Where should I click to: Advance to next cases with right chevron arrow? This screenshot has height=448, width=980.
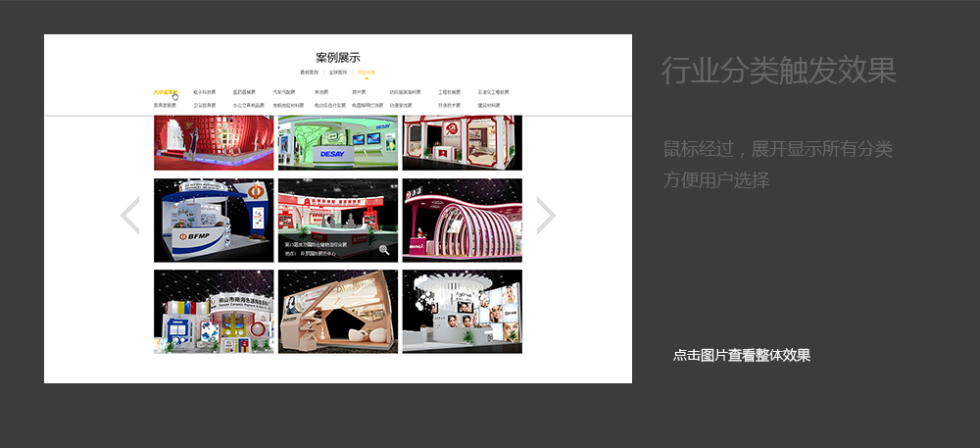(546, 216)
